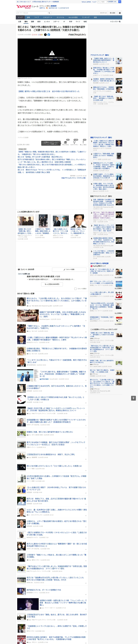Click the blue web search magnifier button
Screen dimensions: 138x644
tap(120, 2)
